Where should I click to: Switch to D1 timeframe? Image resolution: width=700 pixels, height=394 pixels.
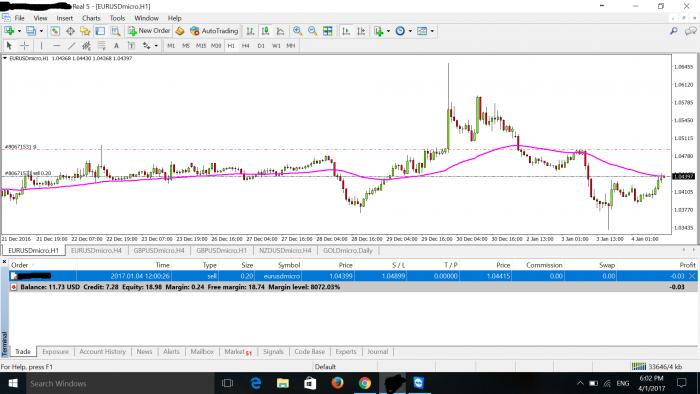pos(261,46)
